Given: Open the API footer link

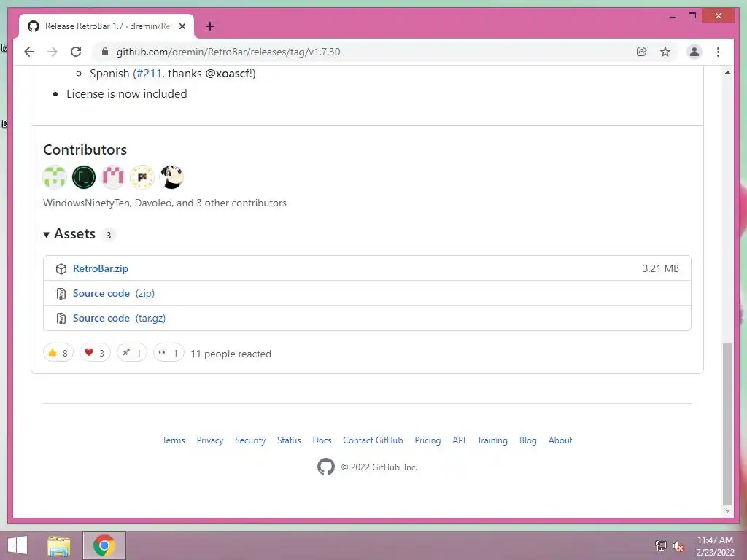Looking at the screenshot, I should pyautogui.click(x=459, y=440).
